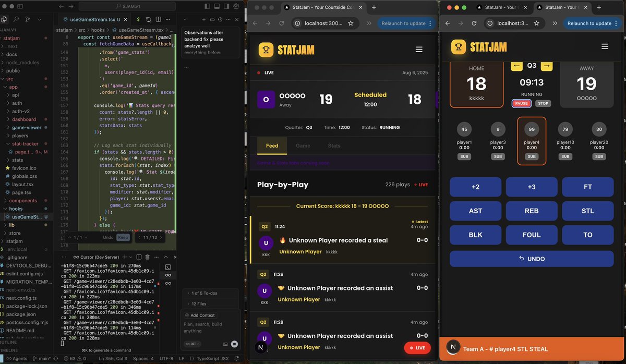Reload the middle browser window page
The height and width of the screenshot is (364, 626).
pyautogui.click(x=281, y=23)
